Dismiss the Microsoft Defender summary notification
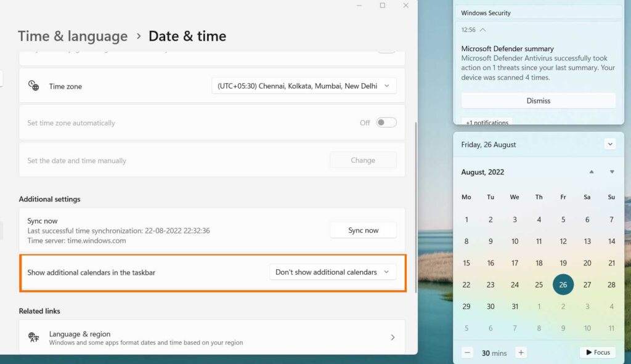 [x=538, y=100]
